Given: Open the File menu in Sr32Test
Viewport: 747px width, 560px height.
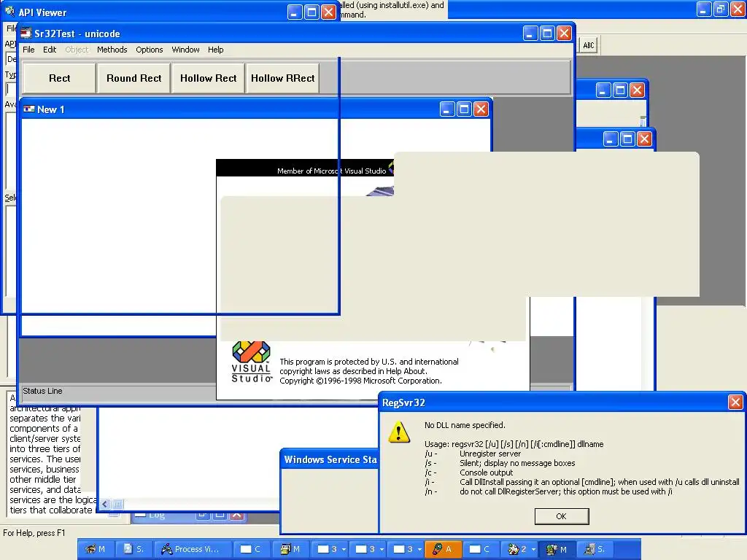Looking at the screenshot, I should coord(28,50).
